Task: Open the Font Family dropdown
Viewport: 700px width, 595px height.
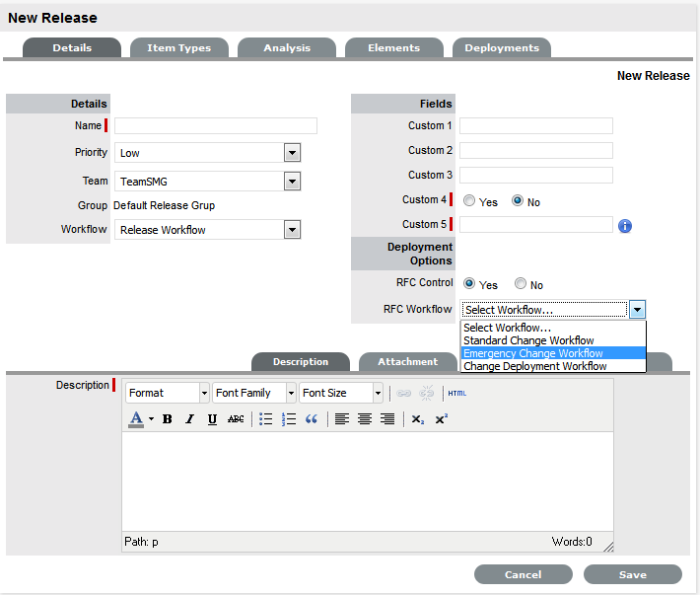Action: tap(254, 393)
